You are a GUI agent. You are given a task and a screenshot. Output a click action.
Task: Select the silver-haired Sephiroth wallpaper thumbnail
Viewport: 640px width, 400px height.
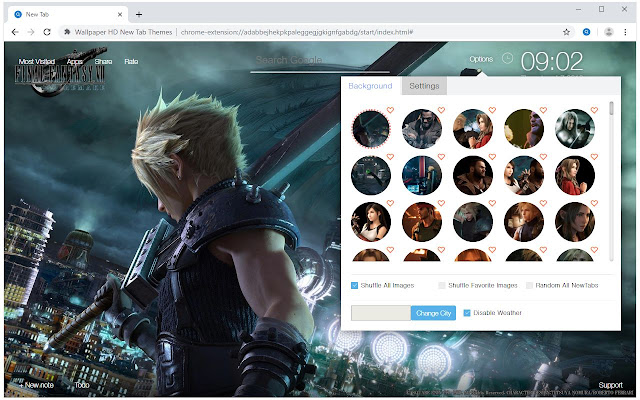click(575, 129)
